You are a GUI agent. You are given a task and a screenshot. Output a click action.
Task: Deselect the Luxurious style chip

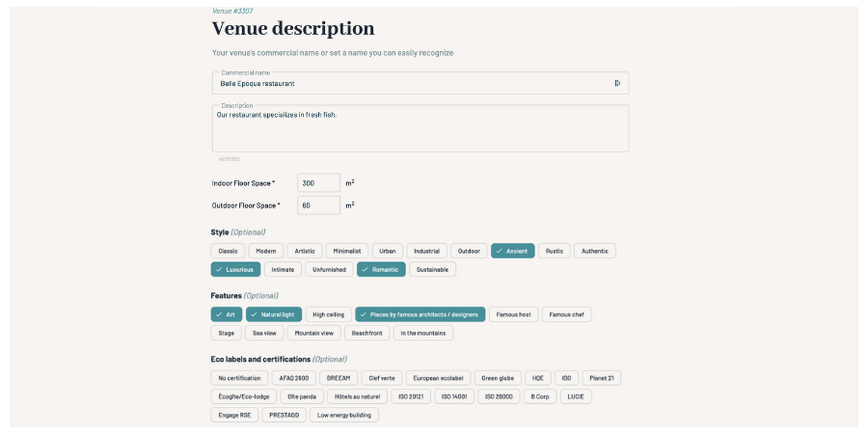point(235,270)
